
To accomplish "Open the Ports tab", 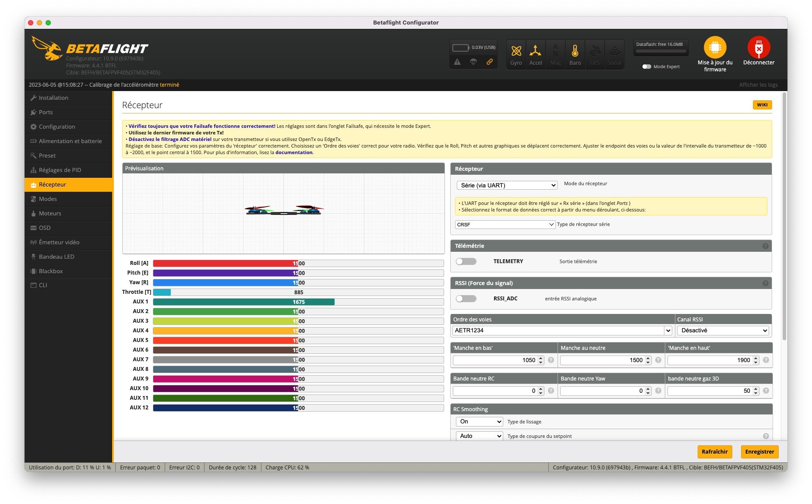I will coord(68,113).
